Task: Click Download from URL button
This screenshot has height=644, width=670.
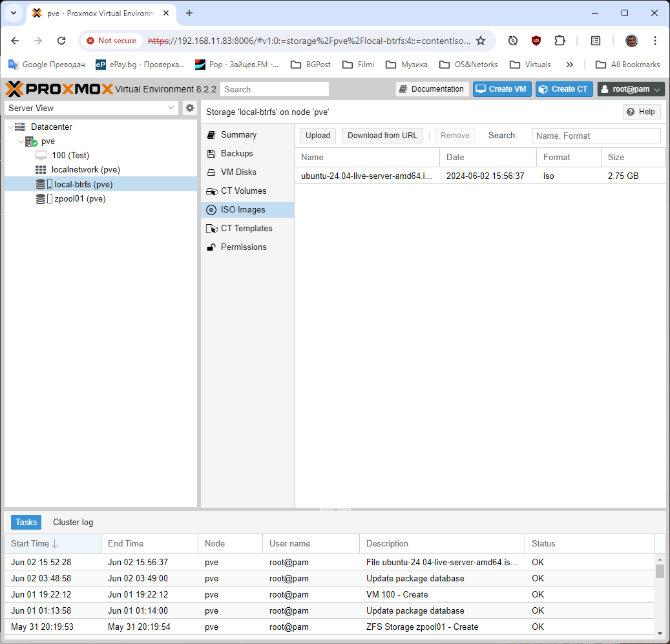Action: tap(382, 136)
